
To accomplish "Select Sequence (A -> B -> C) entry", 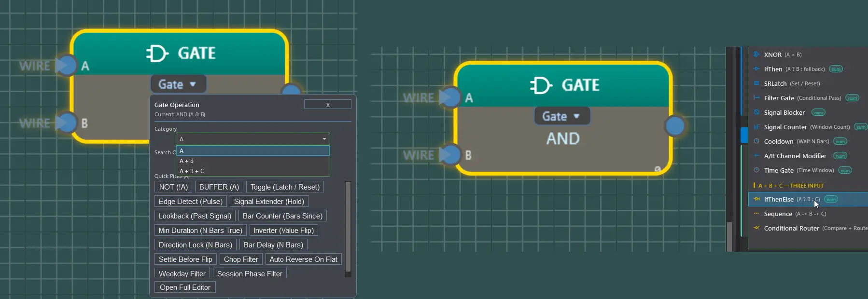I will tap(808, 214).
